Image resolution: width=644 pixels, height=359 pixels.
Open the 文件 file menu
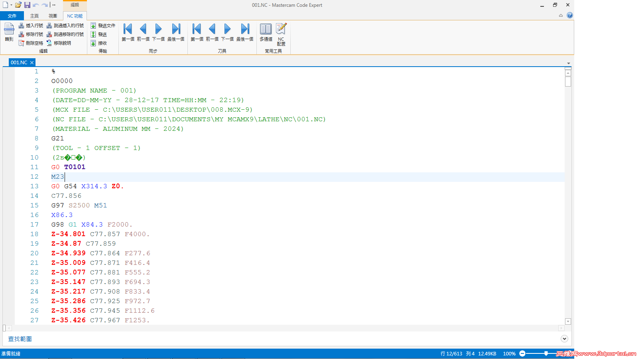point(12,16)
